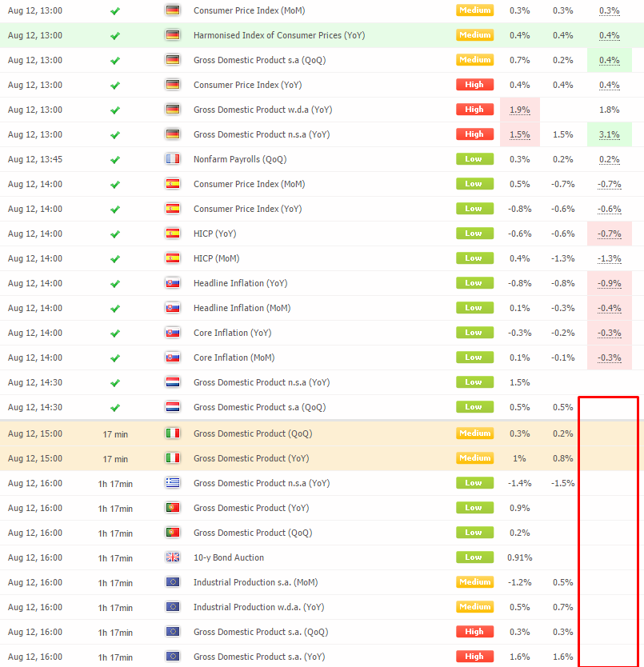This screenshot has width=644, height=667.
Task: Click green checkmark in Harmonised Index row
Action: (x=115, y=36)
